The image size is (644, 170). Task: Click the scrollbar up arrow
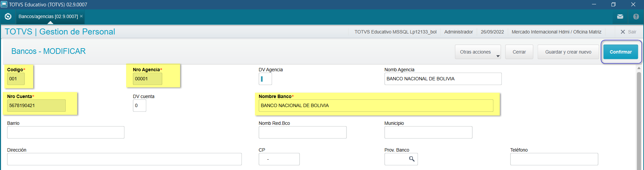coord(639,68)
